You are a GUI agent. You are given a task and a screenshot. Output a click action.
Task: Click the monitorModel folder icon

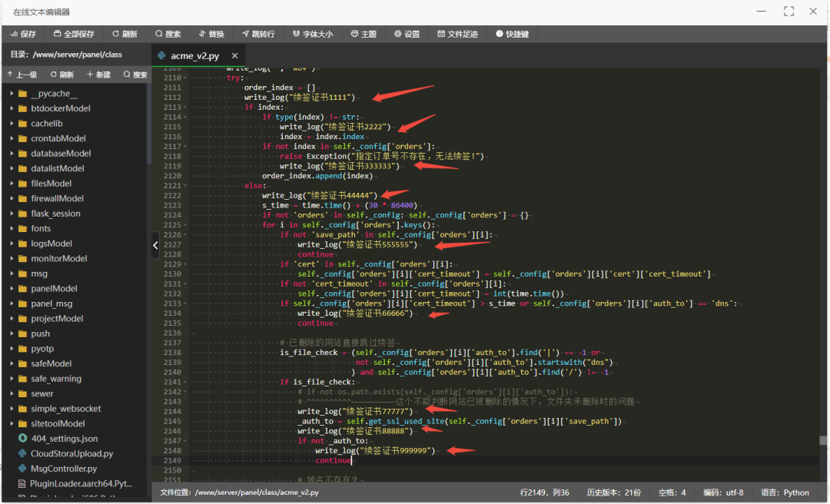22,258
